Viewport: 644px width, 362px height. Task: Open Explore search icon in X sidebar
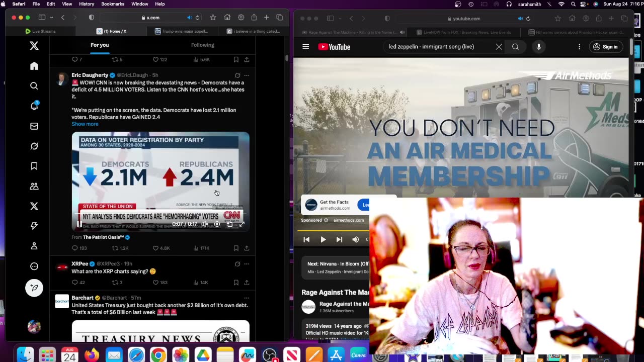coord(34,86)
